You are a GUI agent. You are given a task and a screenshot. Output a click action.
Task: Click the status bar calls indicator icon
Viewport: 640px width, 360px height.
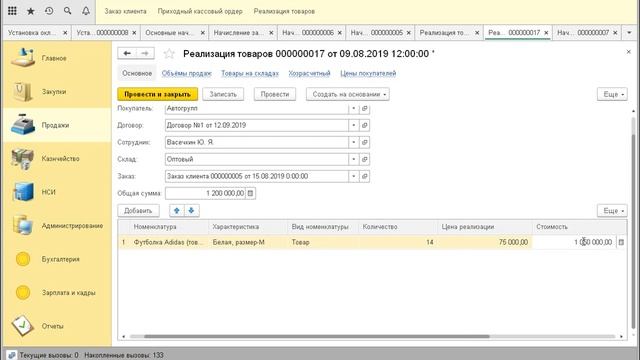[11, 355]
